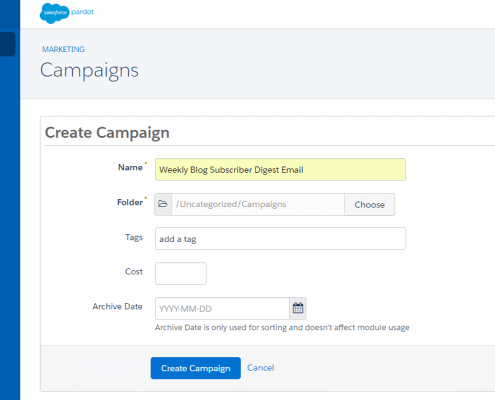This screenshot has width=495, height=400.
Task: Click the Archive Date YYYY-MM-DD field
Action: click(222, 308)
